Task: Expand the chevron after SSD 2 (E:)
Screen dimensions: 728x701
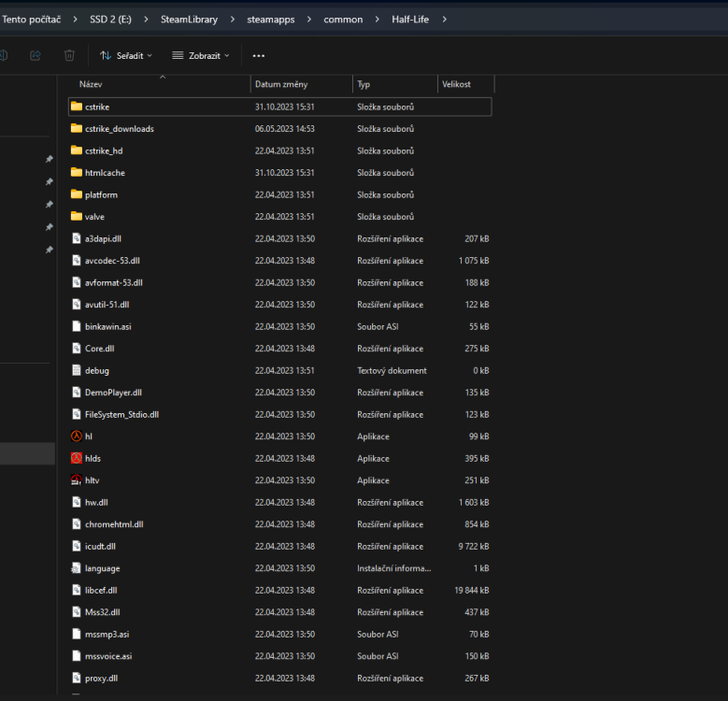Action: pos(146,20)
